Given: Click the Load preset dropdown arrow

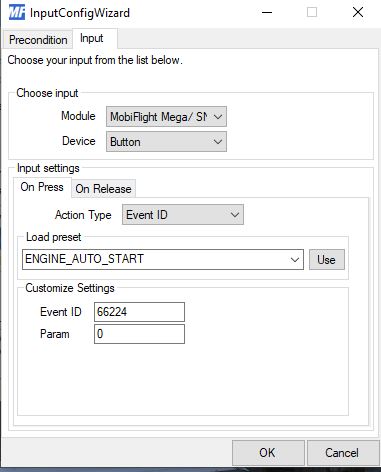Looking at the screenshot, I should pyautogui.click(x=295, y=259).
